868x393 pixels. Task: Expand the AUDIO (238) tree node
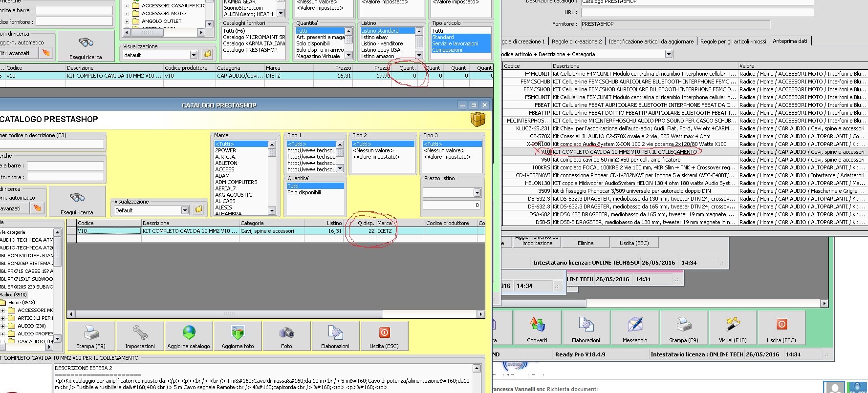point(2,326)
